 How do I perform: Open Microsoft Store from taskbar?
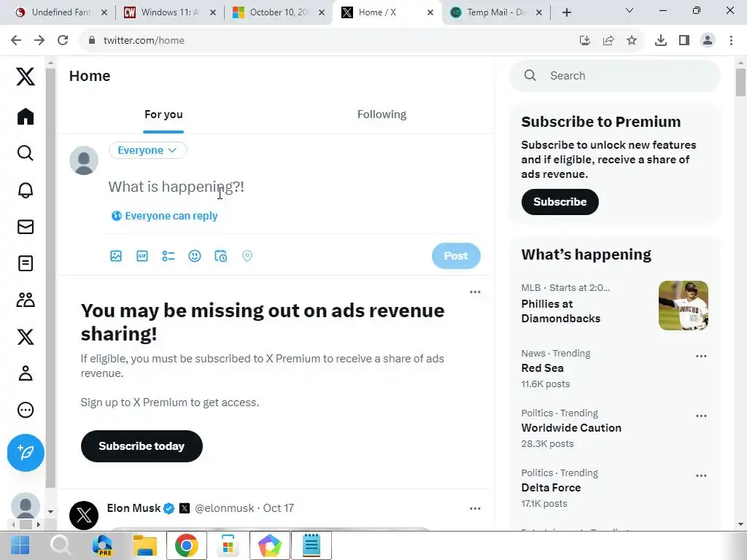pyautogui.click(x=228, y=545)
